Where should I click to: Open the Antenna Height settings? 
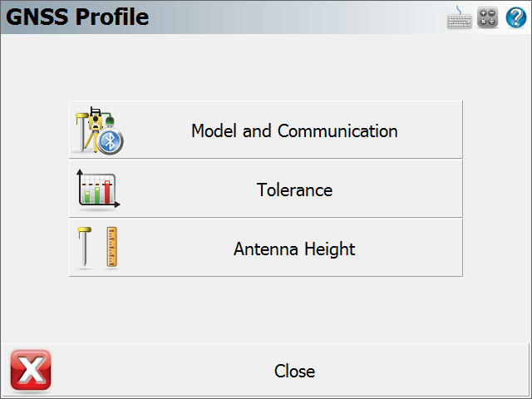(x=266, y=248)
